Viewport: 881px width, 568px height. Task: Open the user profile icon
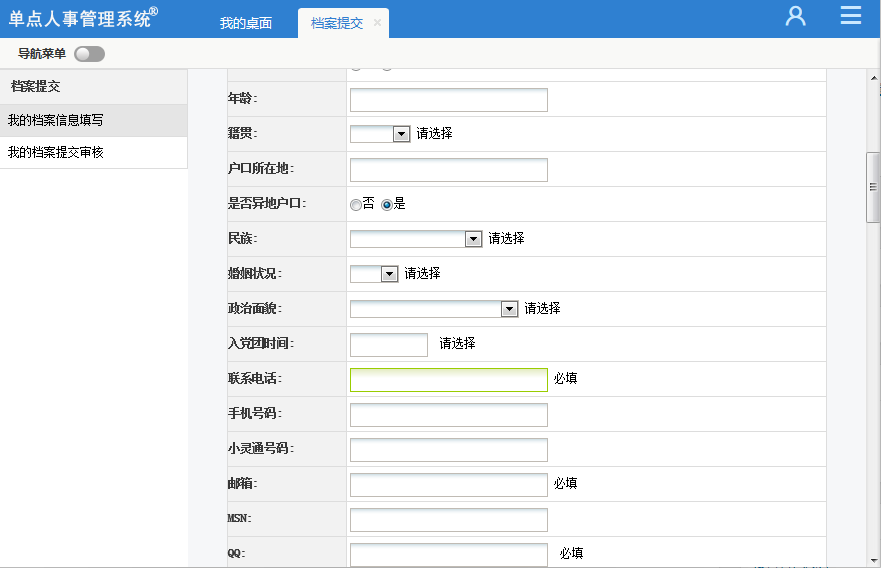(x=795, y=16)
